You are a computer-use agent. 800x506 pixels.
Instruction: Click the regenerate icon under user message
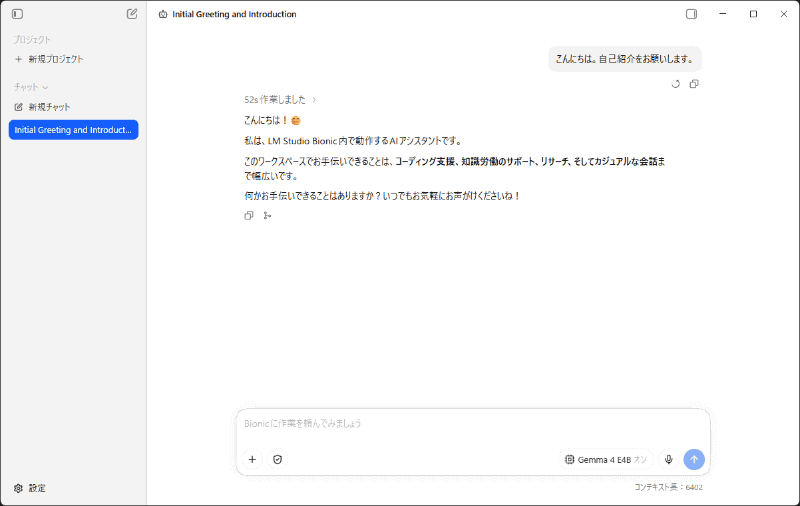676,84
